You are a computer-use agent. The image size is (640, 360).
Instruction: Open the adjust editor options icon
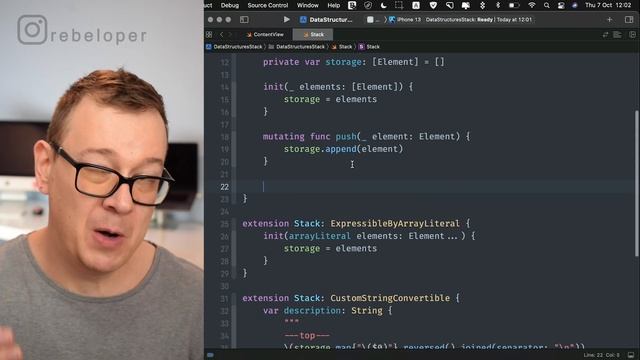pos(618,35)
